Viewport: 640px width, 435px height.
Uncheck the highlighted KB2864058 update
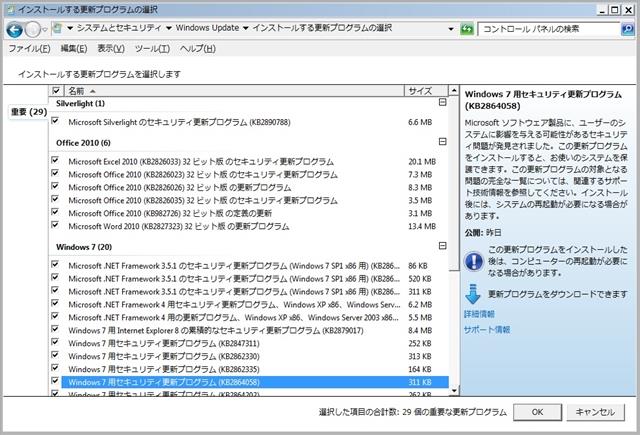coord(55,381)
